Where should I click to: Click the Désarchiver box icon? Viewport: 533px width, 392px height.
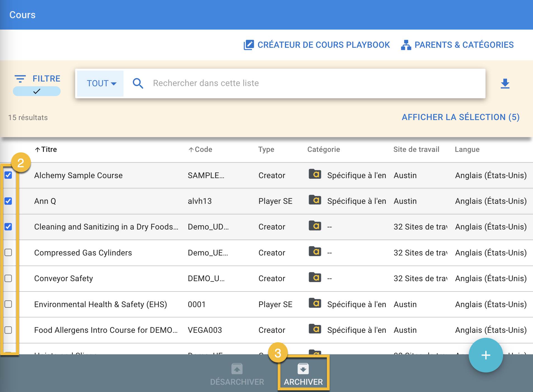coord(237,369)
